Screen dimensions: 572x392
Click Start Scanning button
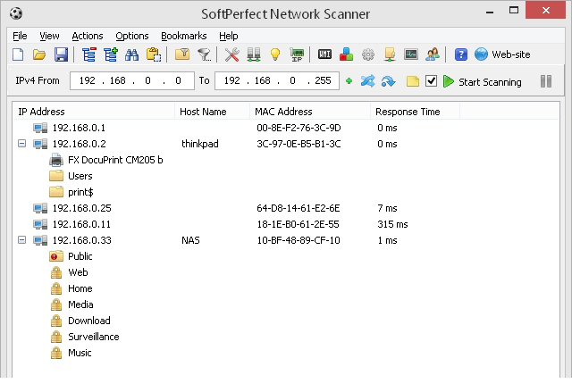coord(483,81)
